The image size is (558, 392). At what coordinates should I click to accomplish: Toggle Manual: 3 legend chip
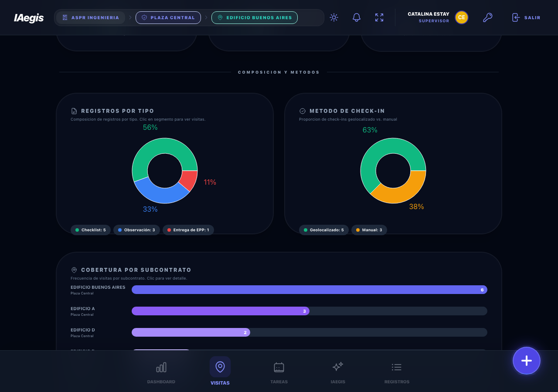click(369, 230)
